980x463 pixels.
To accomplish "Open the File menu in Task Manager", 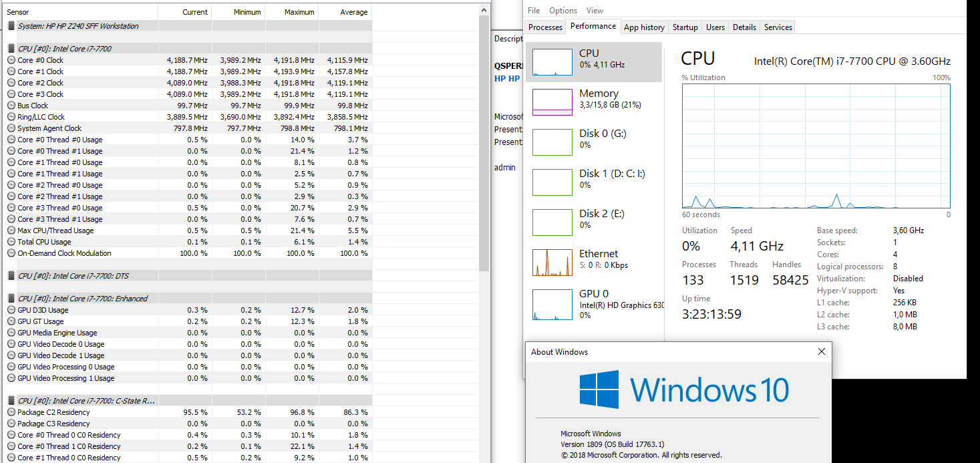I will pyautogui.click(x=534, y=11).
